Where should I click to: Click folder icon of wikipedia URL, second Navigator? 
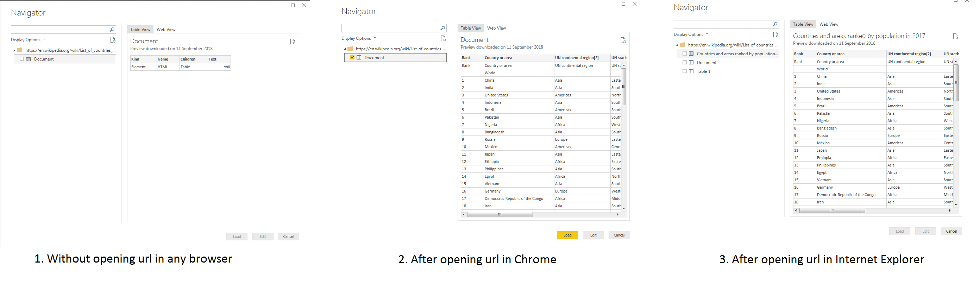tap(350, 49)
